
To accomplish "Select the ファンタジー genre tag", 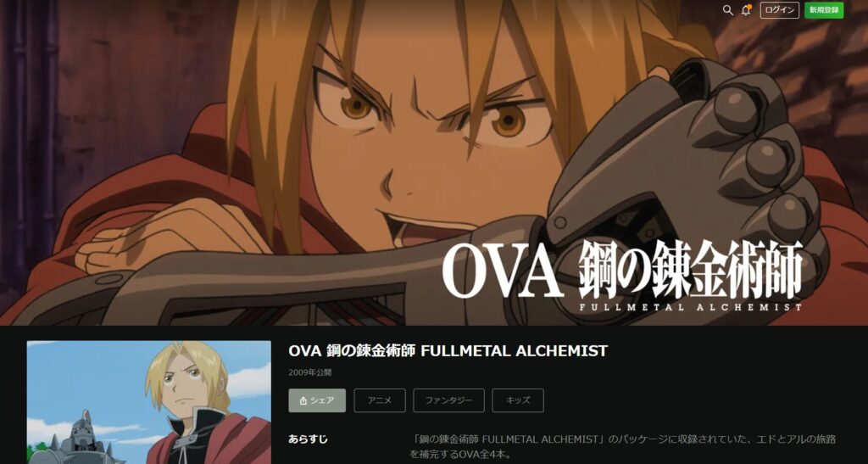I will click(449, 400).
